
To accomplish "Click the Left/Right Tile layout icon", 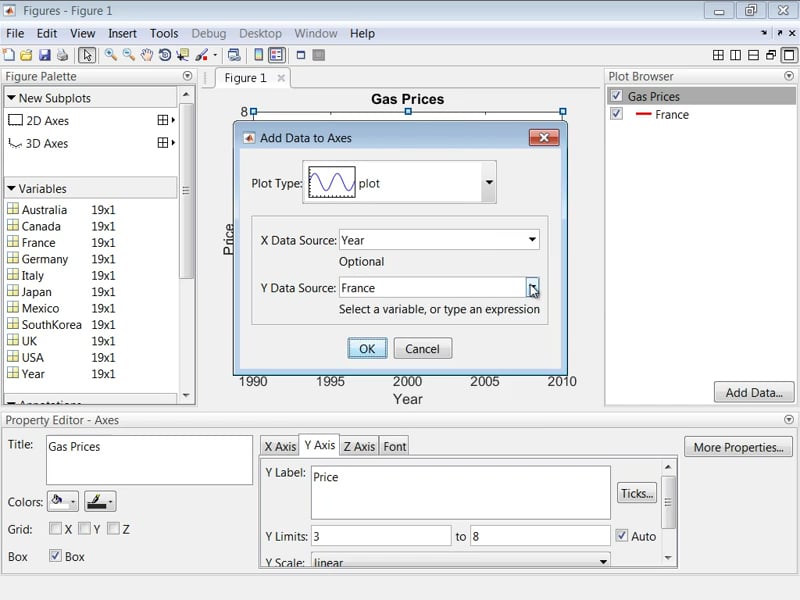I will click(x=735, y=55).
